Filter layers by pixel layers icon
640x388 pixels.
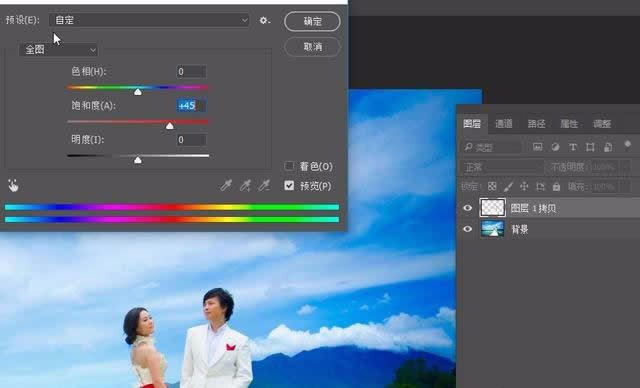(x=538, y=147)
